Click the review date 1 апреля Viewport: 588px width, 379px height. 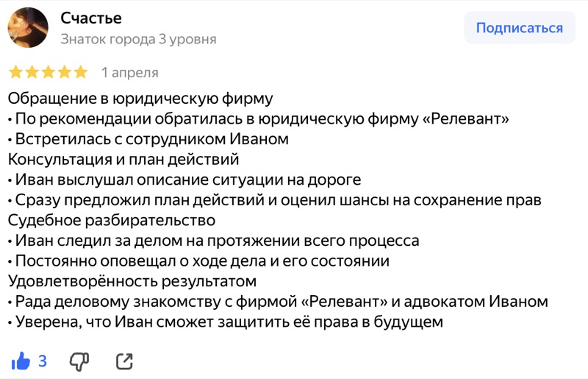[x=130, y=73]
